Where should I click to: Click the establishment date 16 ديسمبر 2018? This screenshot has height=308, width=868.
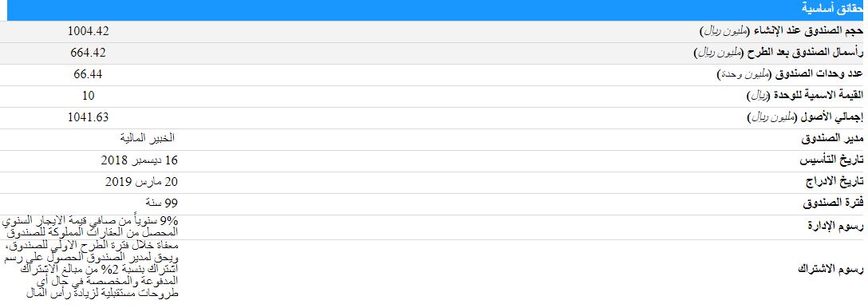click(x=140, y=160)
